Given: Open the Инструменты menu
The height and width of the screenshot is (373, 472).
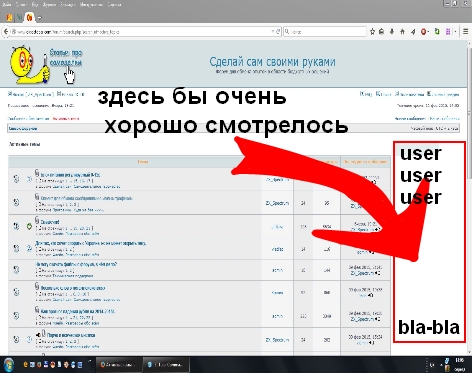Looking at the screenshot, I should (x=91, y=5).
